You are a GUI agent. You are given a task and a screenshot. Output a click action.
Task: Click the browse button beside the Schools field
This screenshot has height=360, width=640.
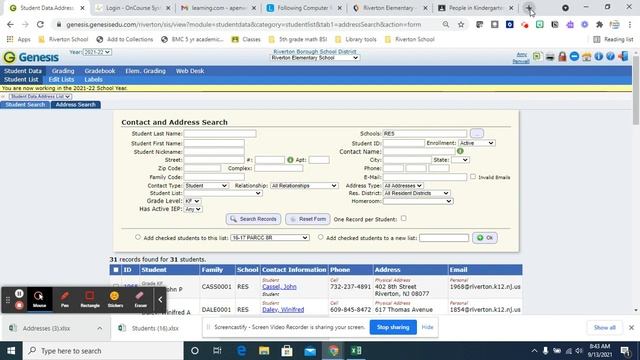point(477,133)
